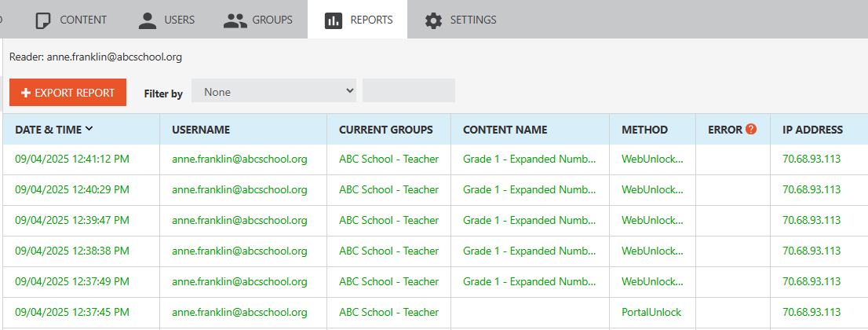Click the Groups people icon
The height and width of the screenshot is (330, 868).
coord(235,20)
